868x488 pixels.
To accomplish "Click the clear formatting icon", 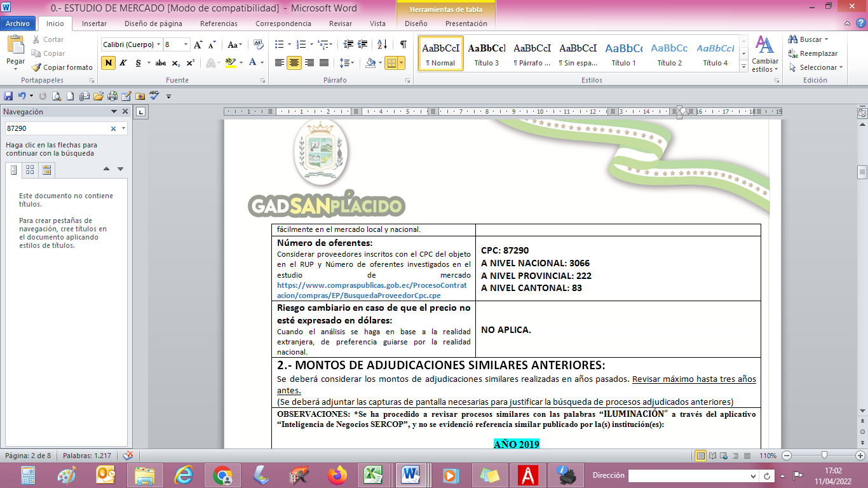I will click(258, 44).
